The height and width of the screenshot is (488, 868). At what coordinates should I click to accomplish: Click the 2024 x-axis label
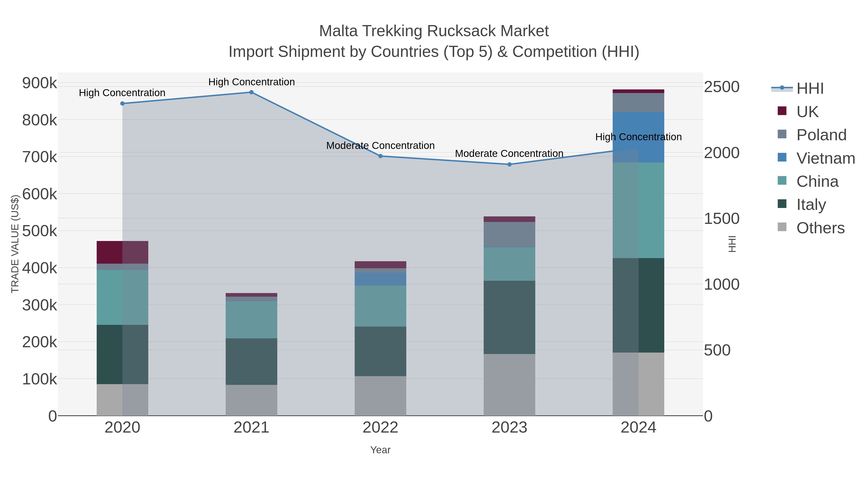638,428
